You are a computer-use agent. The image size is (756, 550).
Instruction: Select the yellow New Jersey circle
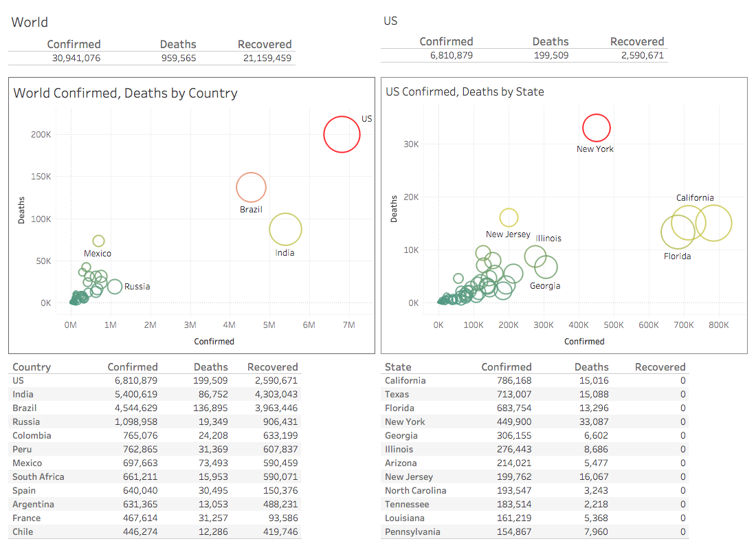[509, 217]
